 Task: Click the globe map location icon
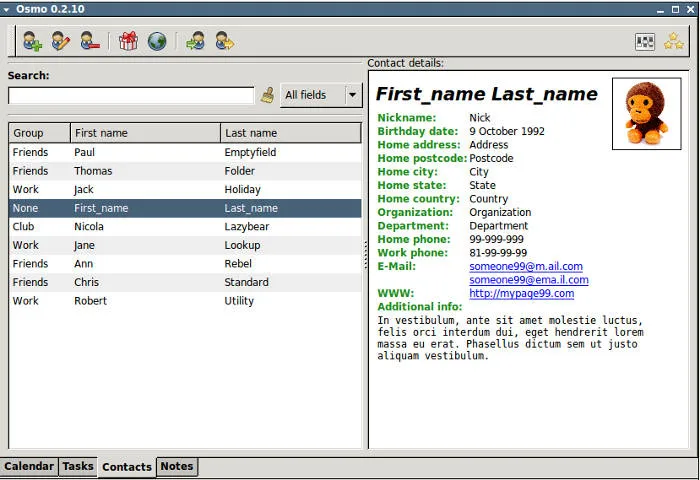tap(157, 41)
